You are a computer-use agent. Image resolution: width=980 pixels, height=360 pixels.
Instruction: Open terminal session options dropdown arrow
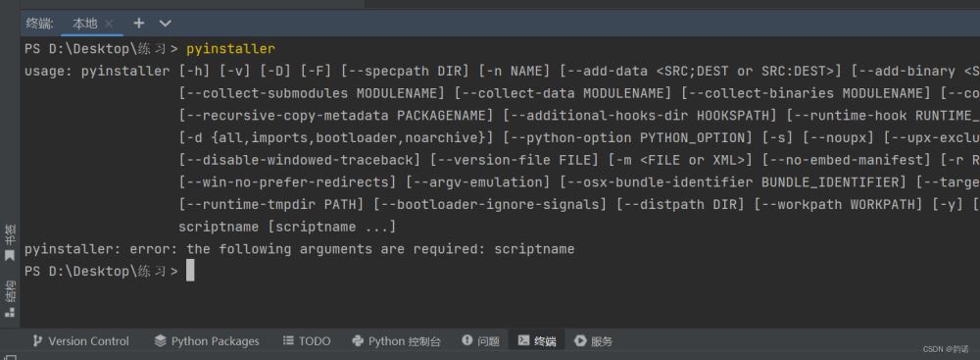[x=165, y=24]
